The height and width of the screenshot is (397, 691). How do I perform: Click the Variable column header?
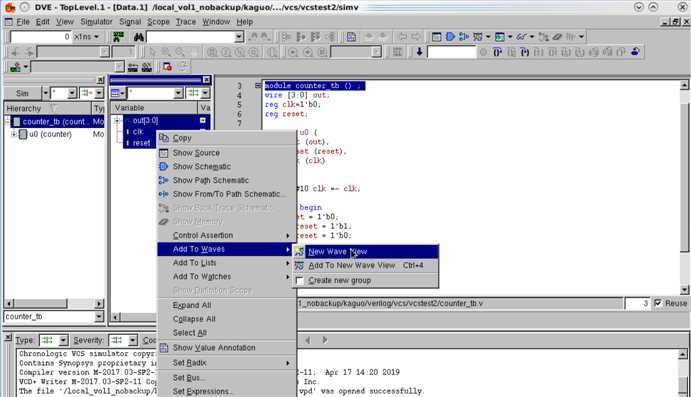(x=154, y=108)
